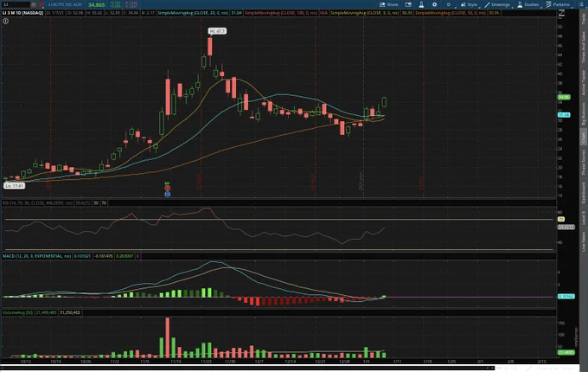The width and height of the screenshot is (588, 372).
Task: Click the 12/14 date on time axis
Action: click(291, 362)
